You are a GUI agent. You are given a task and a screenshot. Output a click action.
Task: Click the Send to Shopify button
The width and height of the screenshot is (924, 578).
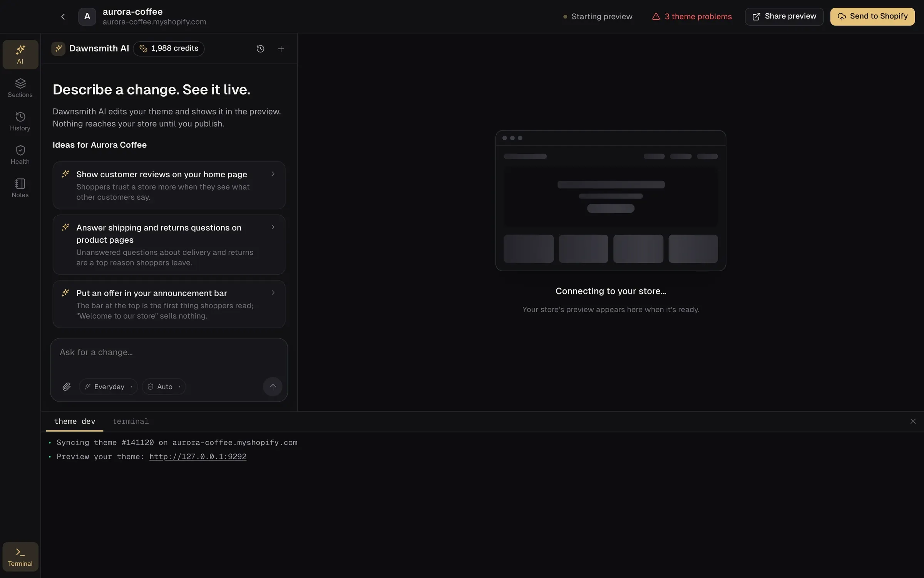872,17
